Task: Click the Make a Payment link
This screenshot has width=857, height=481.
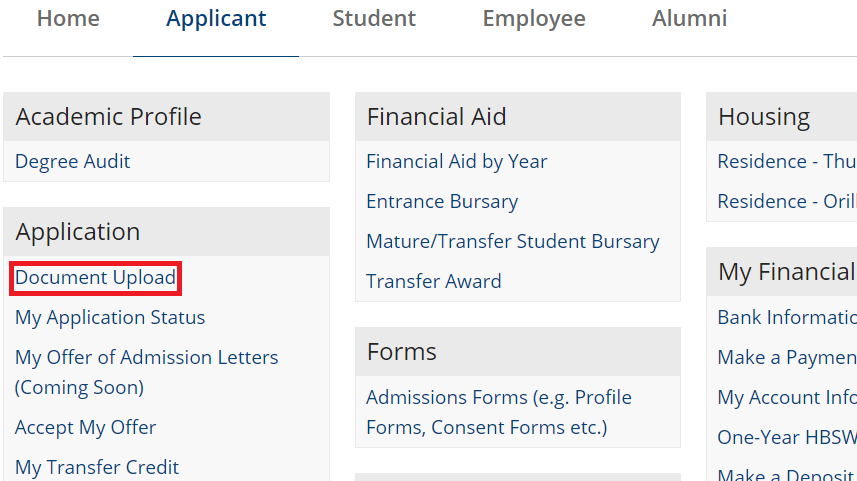Action: point(786,358)
